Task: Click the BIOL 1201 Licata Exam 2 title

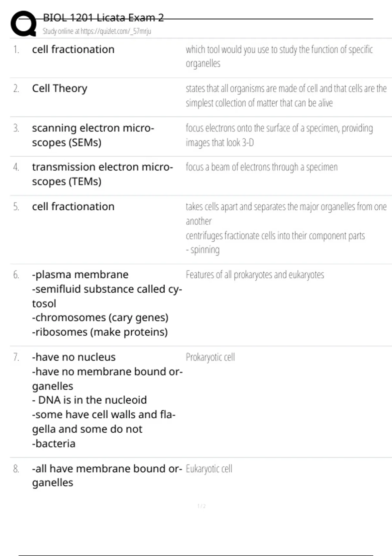Action: [x=103, y=18]
